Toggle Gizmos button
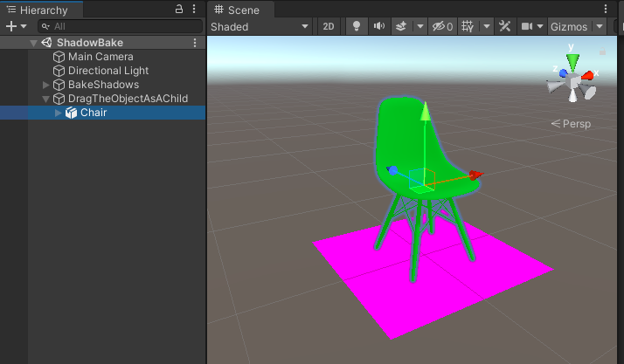The height and width of the screenshot is (364, 624). pyautogui.click(x=569, y=27)
